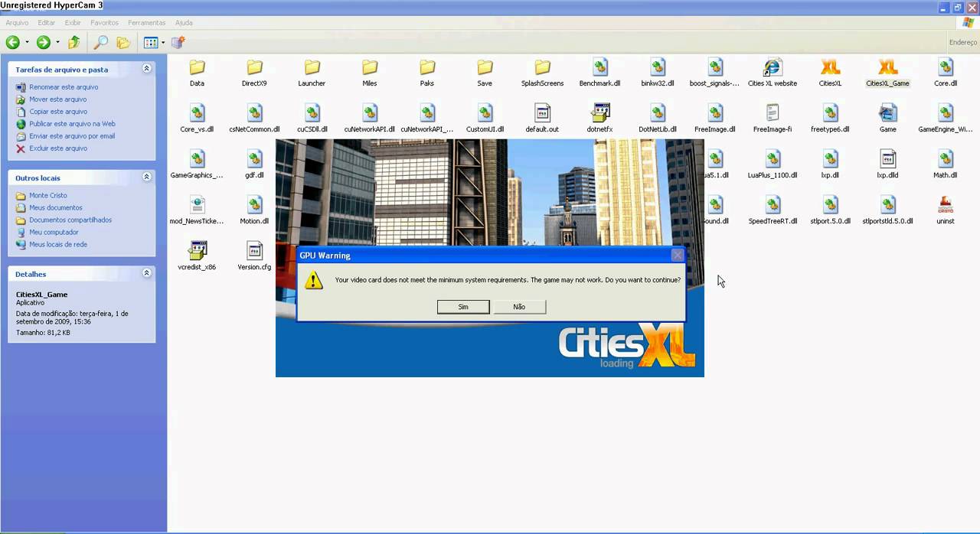Select the Motion.dll file

point(254,211)
